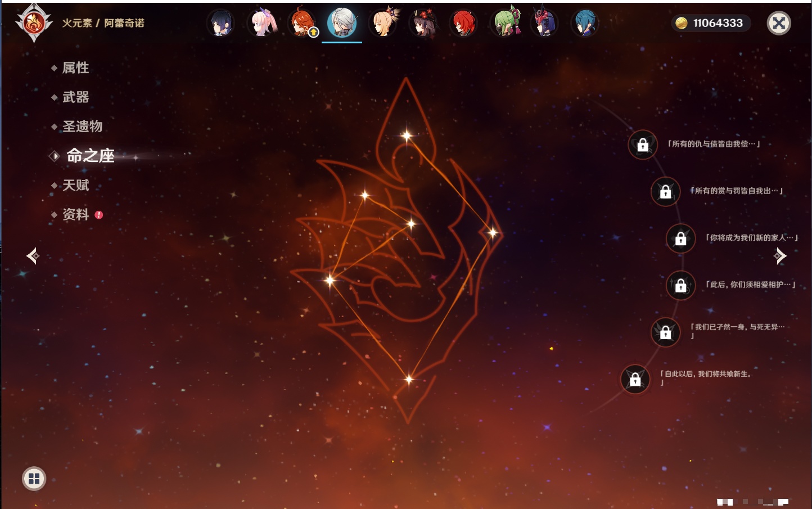The height and width of the screenshot is (509, 812).
Task: Open the 属性 attributes page
Action: [x=75, y=67]
